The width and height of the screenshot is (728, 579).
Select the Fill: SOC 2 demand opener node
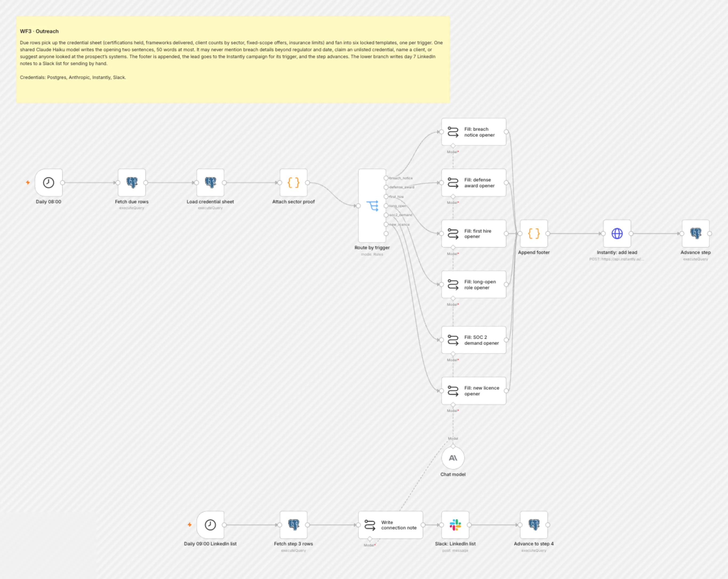474,340
